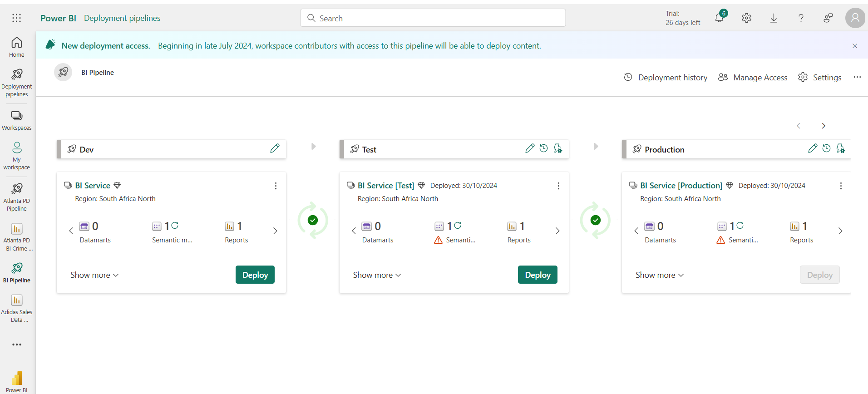The height and width of the screenshot is (394, 868).
Task: Open Deployment history
Action: point(666,78)
